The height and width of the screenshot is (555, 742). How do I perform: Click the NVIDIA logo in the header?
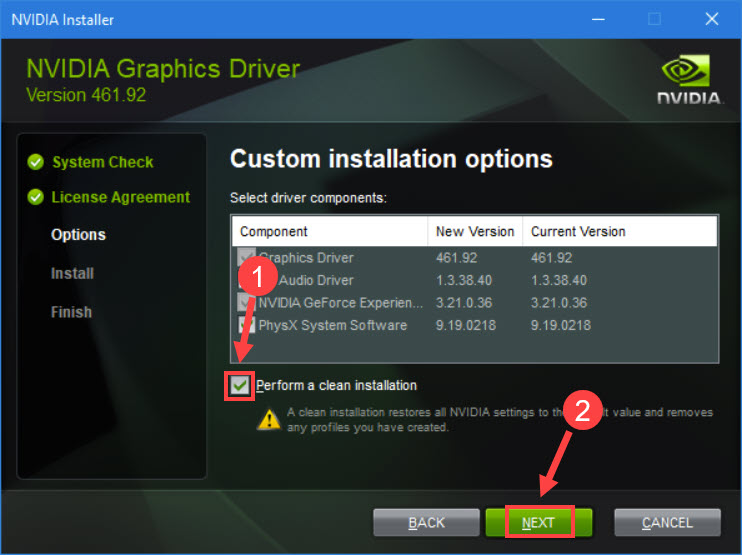pyautogui.click(x=689, y=78)
